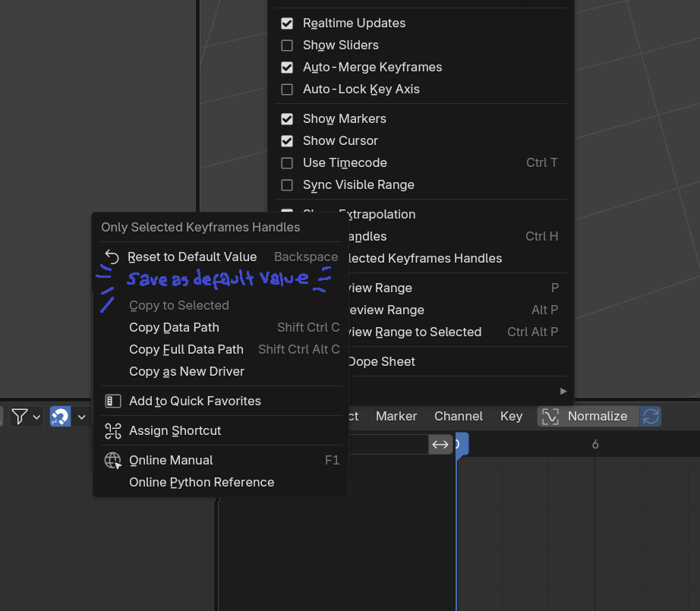Click the blue current frame playhead marker

(462, 444)
